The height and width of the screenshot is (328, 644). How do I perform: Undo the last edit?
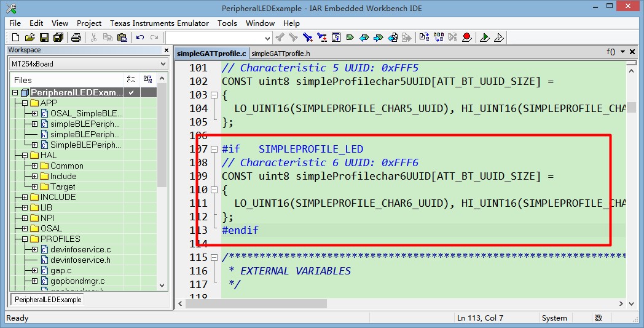tap(140, 38)
